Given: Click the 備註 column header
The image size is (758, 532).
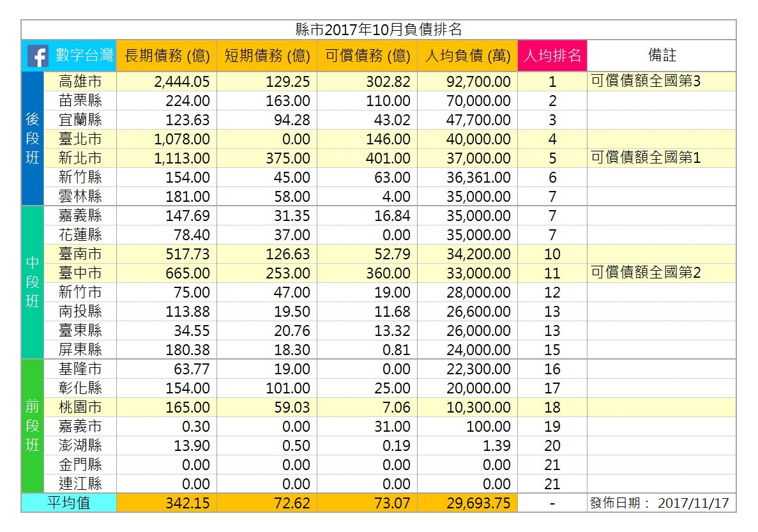Looking at the screenshot, I should pyautogui.click(x=662, y=56).
